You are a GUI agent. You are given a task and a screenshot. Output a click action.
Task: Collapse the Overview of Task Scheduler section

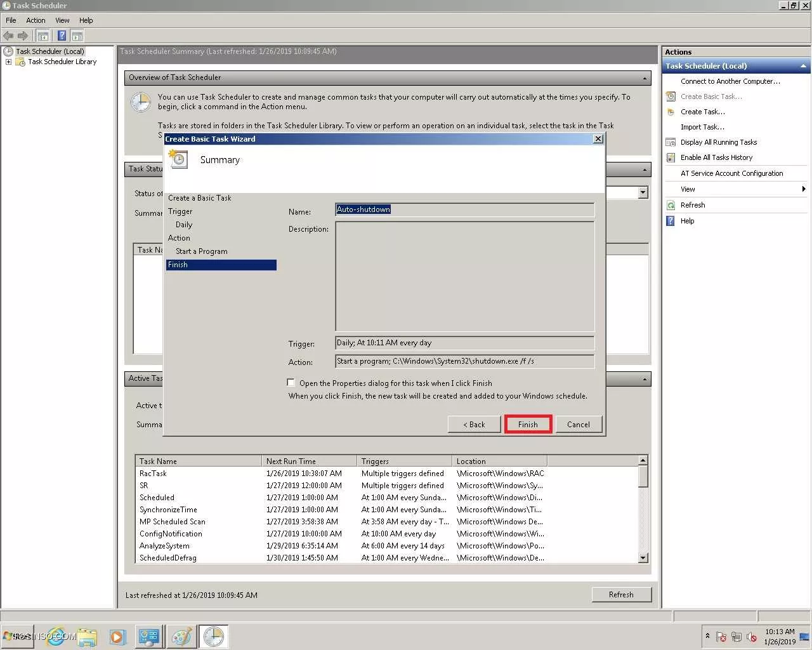[645, 78]
